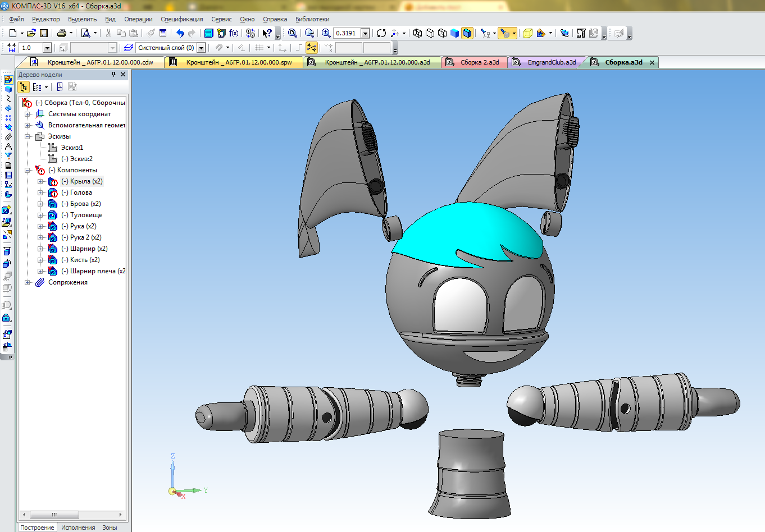
Task: Open the Файл menu
Action: 16,19
